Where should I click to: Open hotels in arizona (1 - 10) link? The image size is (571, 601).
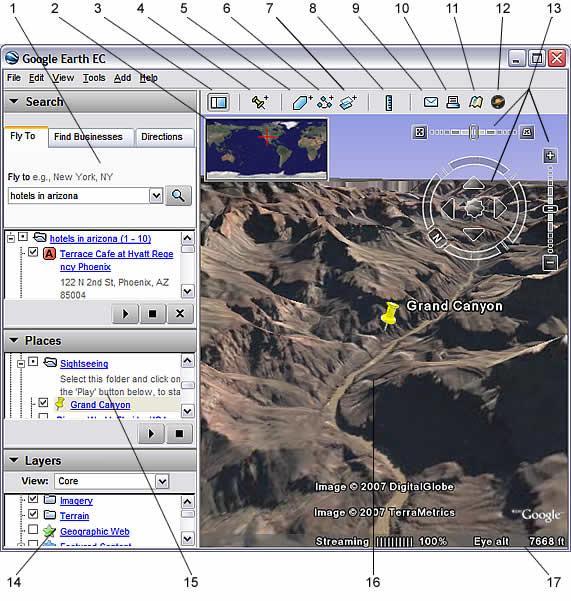(100, 239)
